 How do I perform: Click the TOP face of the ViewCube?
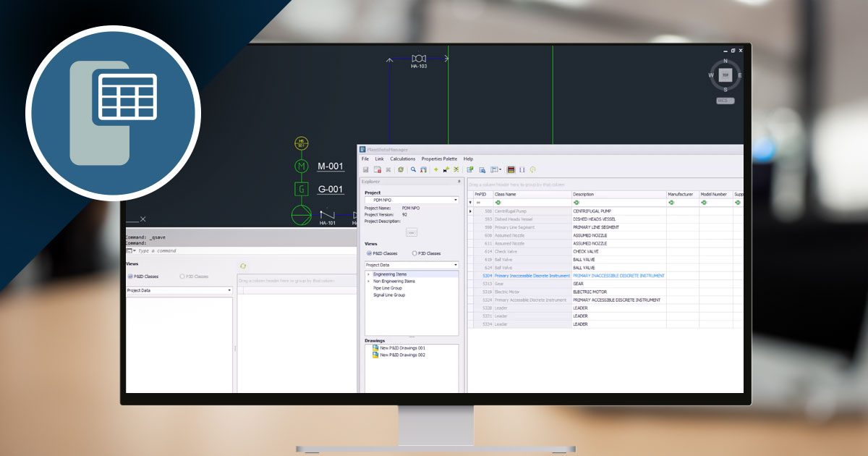(x=726, y=75)
